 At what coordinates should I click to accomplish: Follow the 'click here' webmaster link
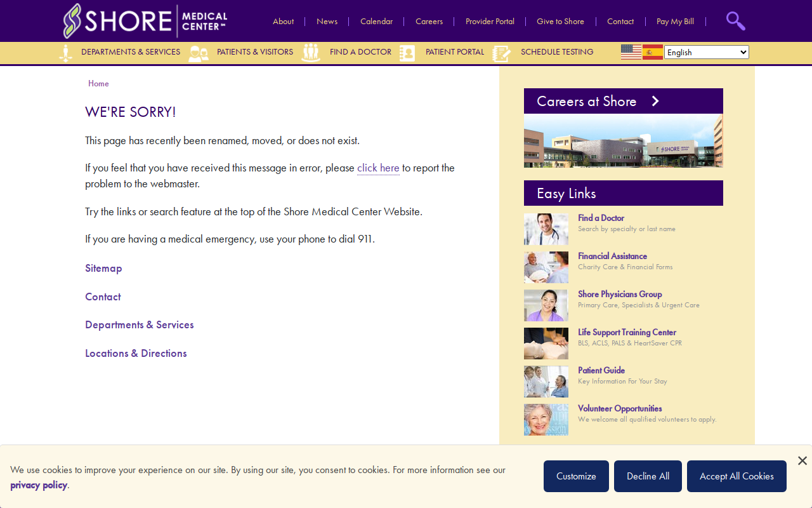point(378,168)
